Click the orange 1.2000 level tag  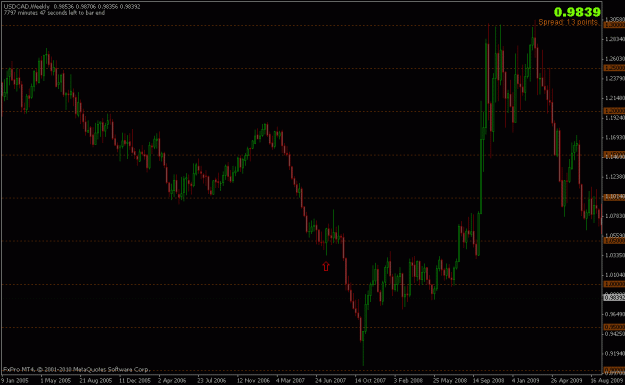(614, 111)
